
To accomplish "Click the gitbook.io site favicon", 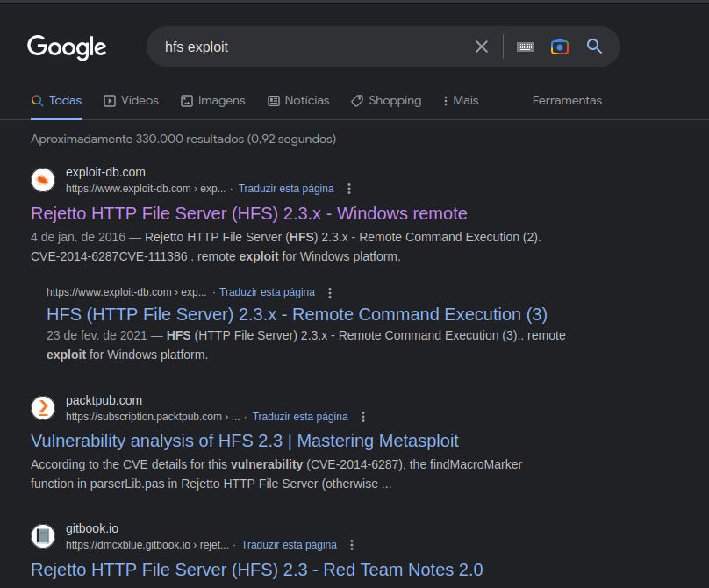I will click(x=43, y=536).
